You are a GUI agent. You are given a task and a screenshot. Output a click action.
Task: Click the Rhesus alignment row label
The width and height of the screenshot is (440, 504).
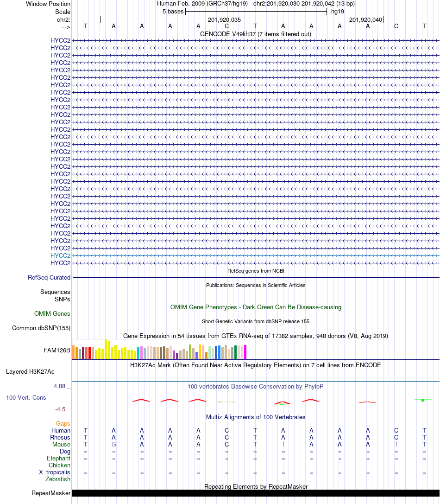pos(60,437)
